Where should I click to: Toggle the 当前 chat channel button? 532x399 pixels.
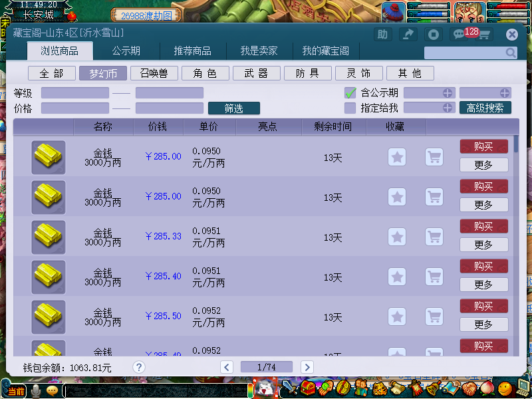15,391
